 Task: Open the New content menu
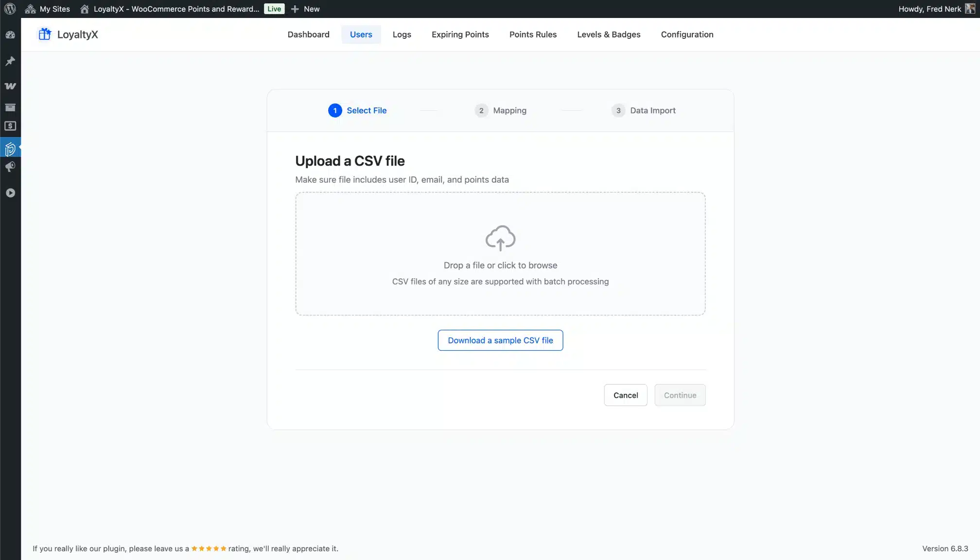[x=305, y=9]
